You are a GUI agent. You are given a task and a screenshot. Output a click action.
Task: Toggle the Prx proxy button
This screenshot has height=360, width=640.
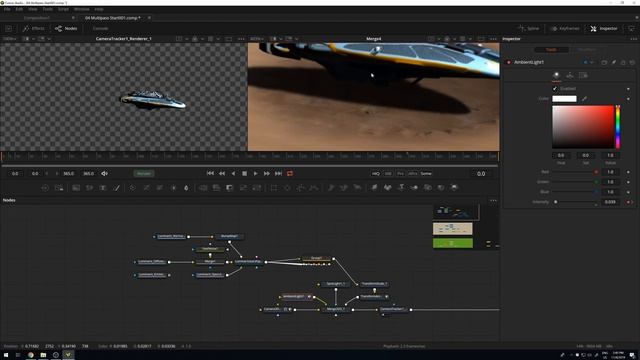[400, 173]
